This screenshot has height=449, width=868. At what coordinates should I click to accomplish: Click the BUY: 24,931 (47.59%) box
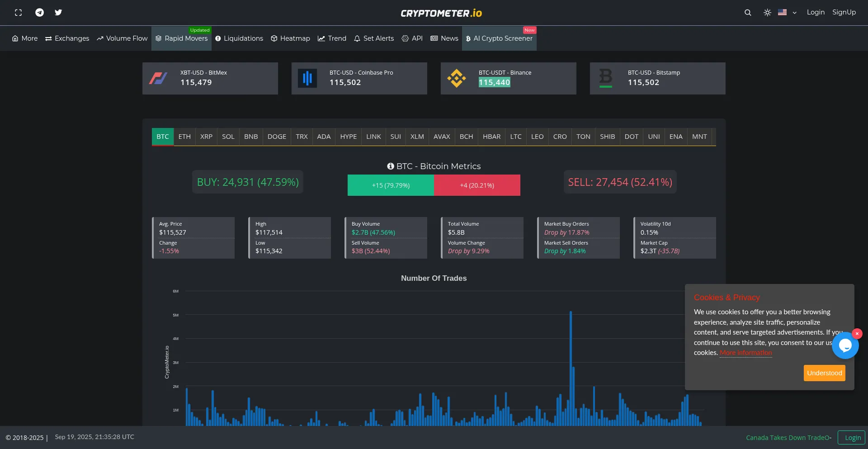(x=248, y=182)
